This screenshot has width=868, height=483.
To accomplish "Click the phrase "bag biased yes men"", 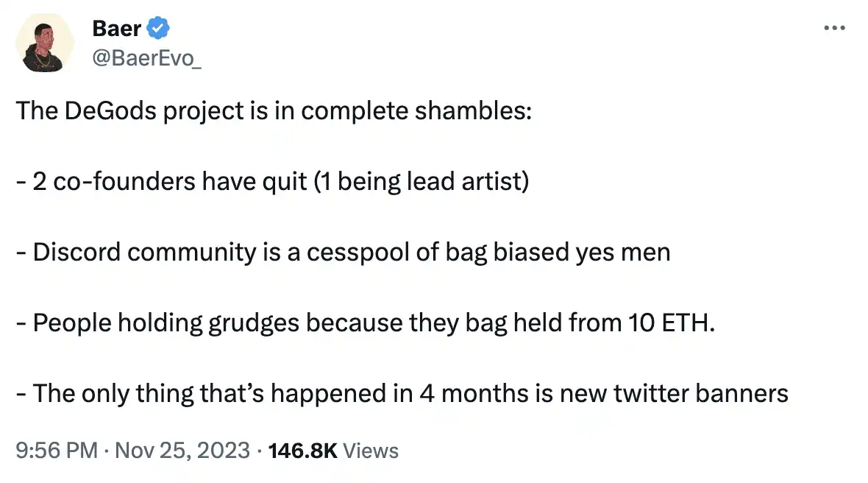I will [555, 253].
